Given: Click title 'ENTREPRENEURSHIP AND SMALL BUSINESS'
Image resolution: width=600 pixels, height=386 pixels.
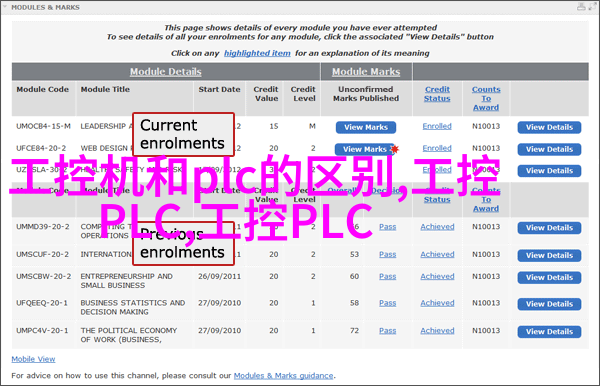Looking at the screenshot, I should (x=126, y=281).
